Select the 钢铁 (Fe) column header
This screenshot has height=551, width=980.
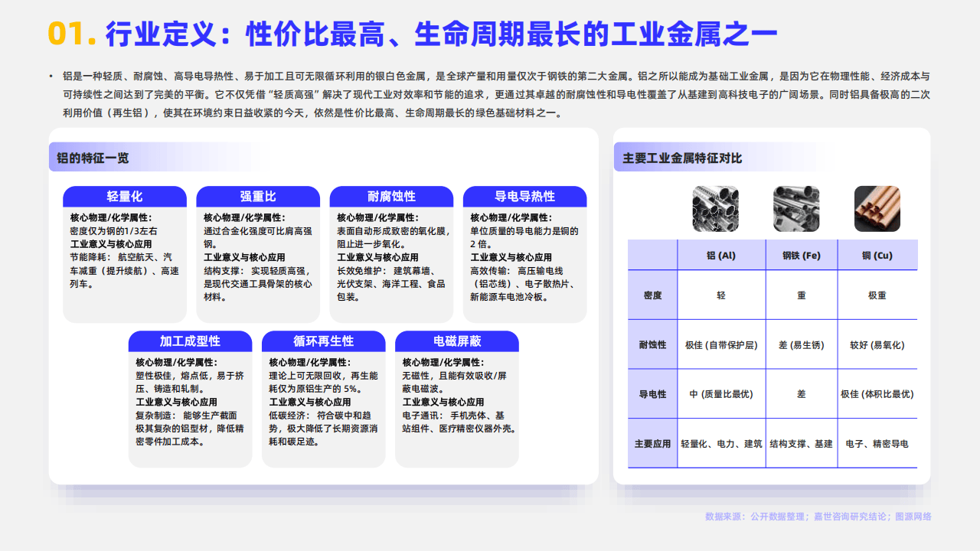pyautogui.click(x=801, y=256)
